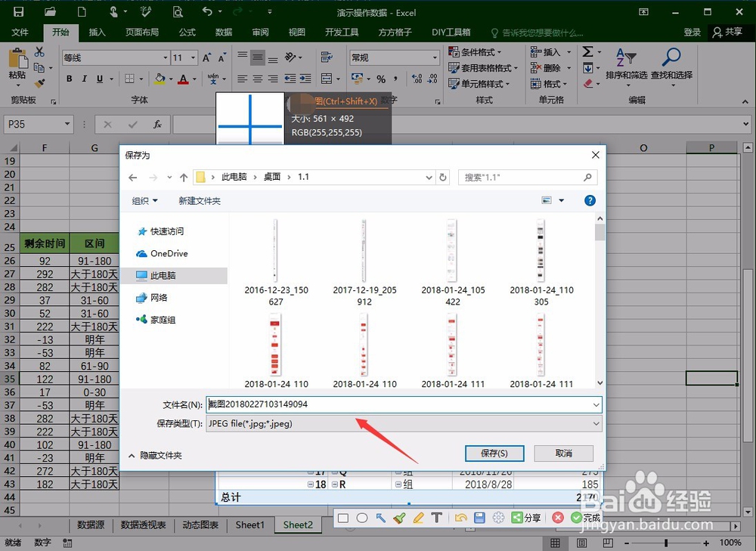Select text T tool in screenshot toolbar
This screenshot has width=756, height=551.
(x=437, y=518)
